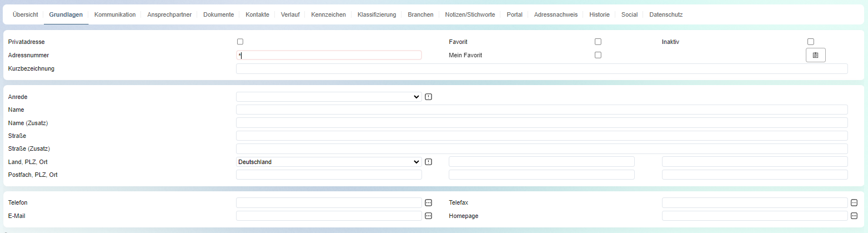
Task: Focus the Kurzbezeichnung text field
Action: [x=541, y=69]
